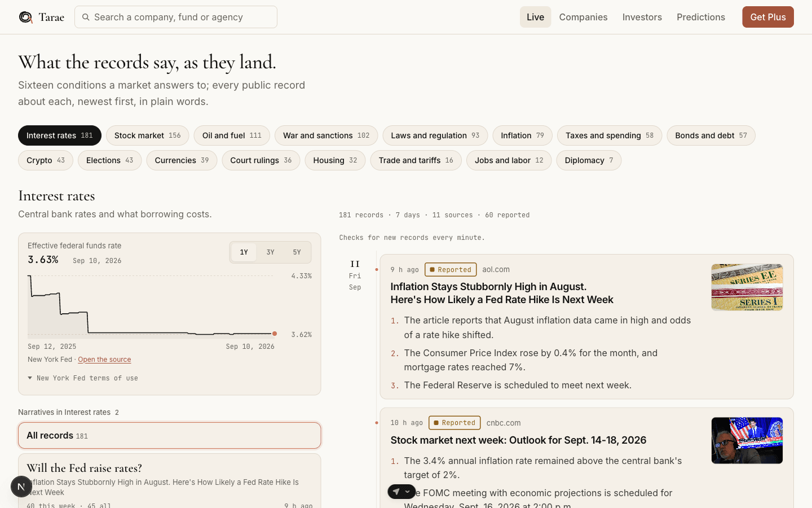
Task: Open the Stock market next week headline
Action: (518, 440)
